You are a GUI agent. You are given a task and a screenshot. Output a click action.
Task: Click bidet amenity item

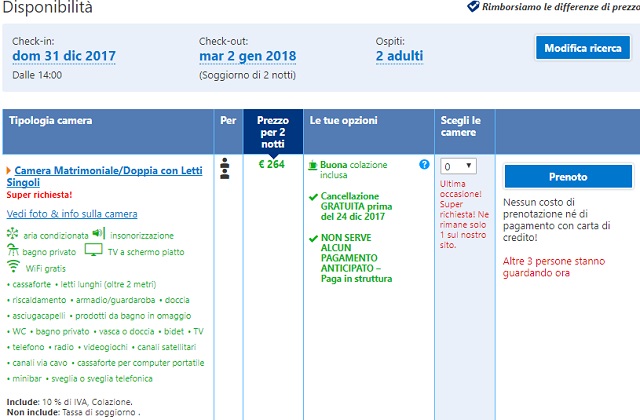tap(174, 331)
